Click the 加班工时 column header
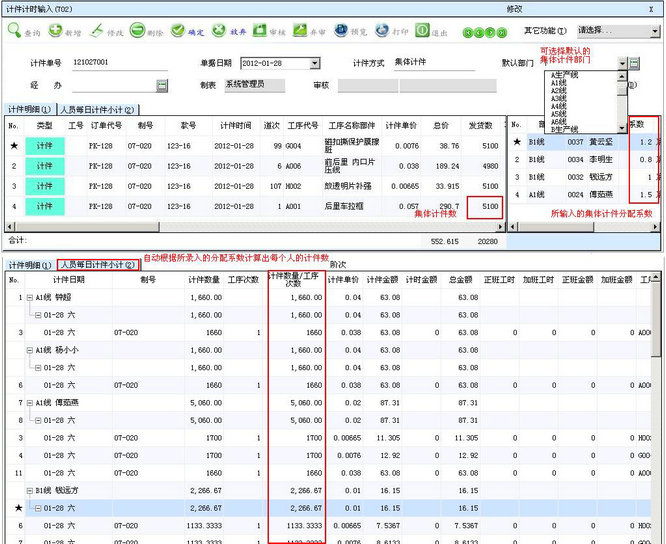 538,279
